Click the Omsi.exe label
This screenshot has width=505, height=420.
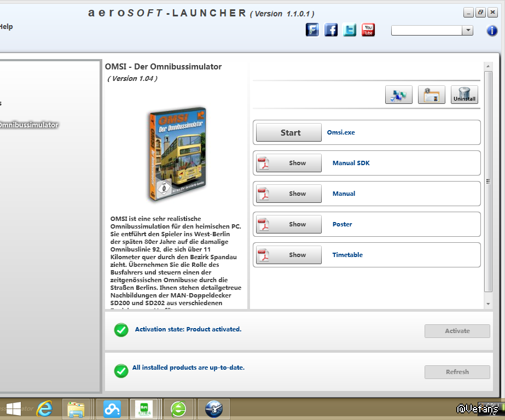pyautogui.click(x=341, y=132)
